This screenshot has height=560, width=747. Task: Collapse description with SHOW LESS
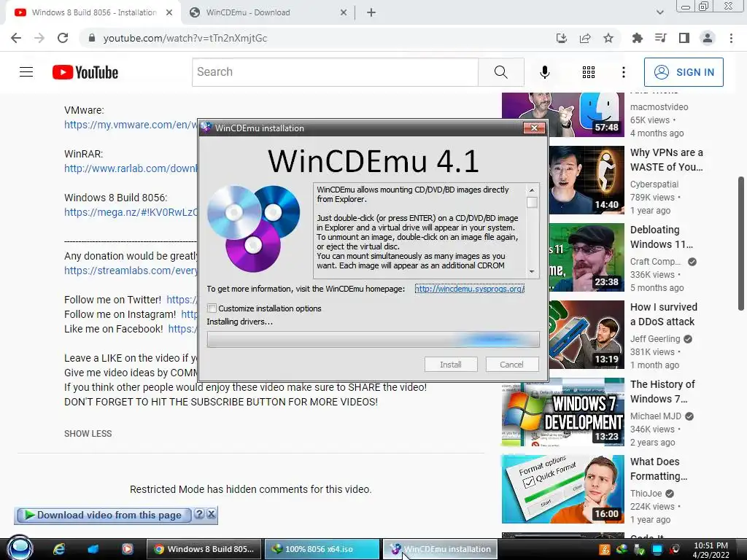tap(88, 434)
